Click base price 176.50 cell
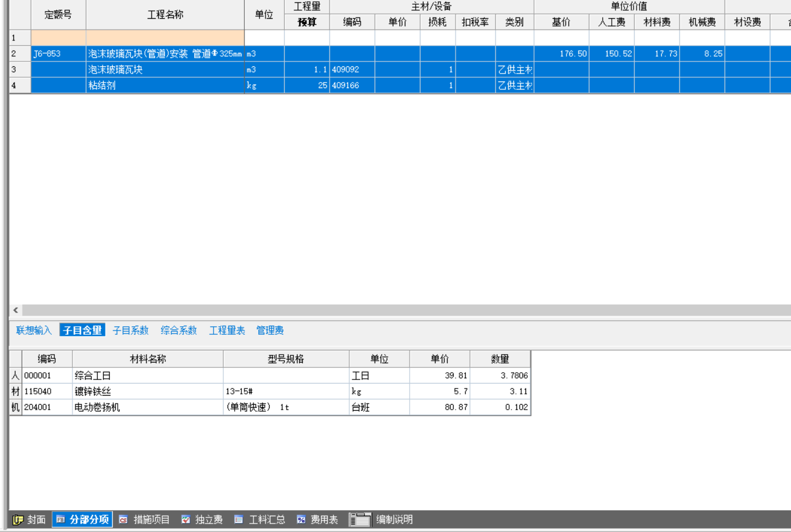The image size is (791, 532). [561, 54]
